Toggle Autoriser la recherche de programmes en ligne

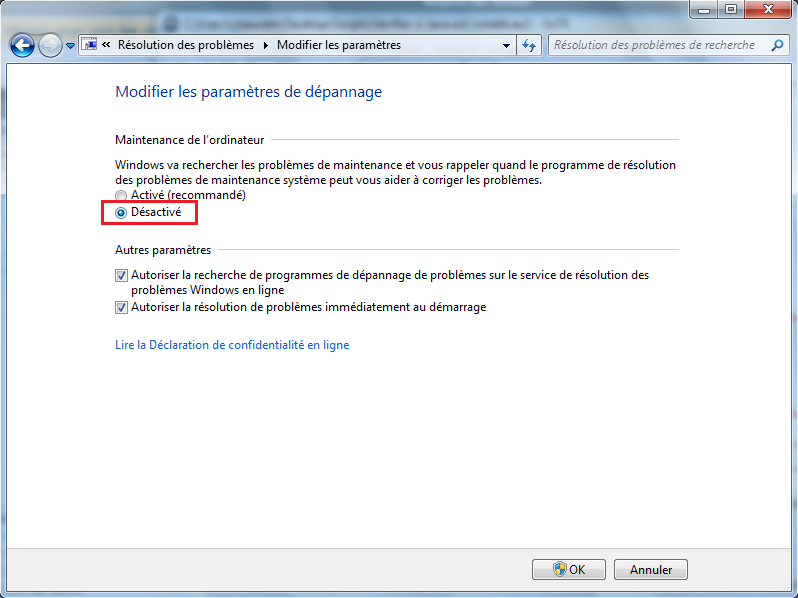point(121,276)
